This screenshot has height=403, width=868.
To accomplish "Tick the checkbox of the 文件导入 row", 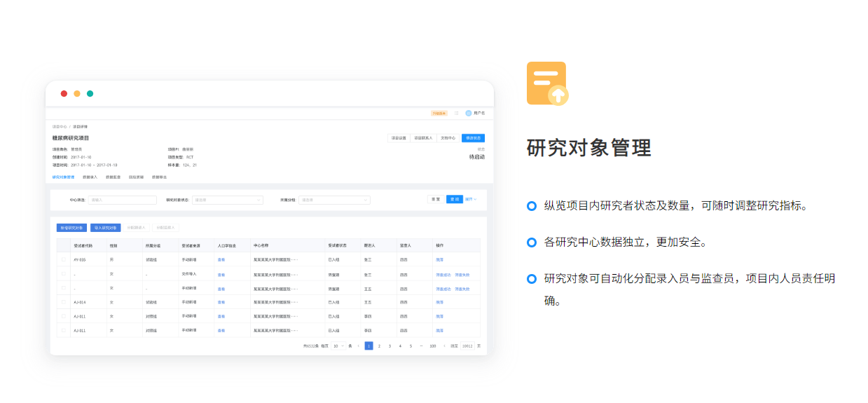I will coord(64,274).
